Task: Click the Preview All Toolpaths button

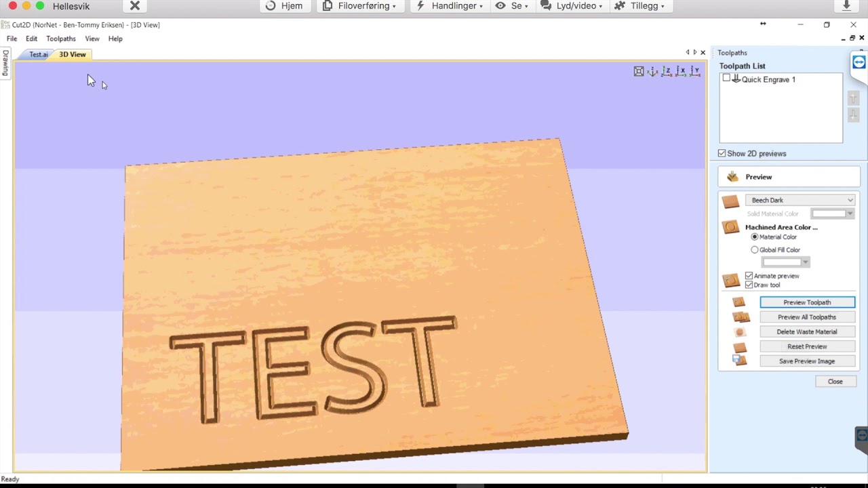Action: [x=807, y=317]
